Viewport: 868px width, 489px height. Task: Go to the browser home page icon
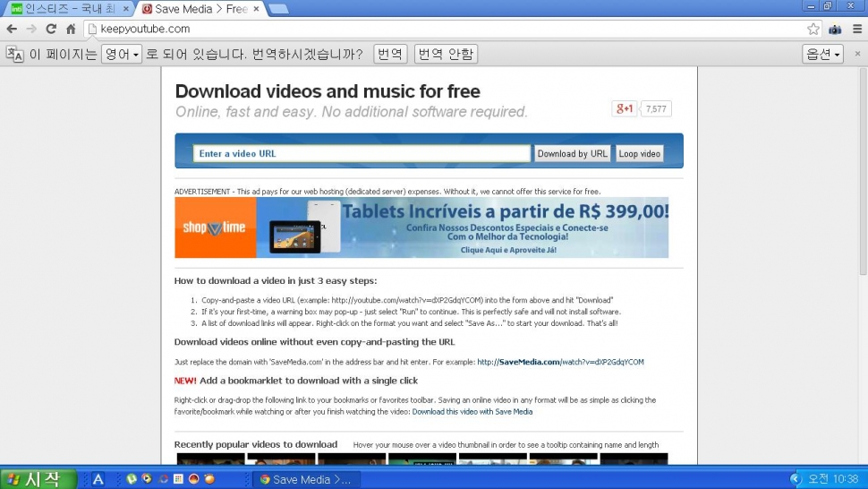click(71, 29)
